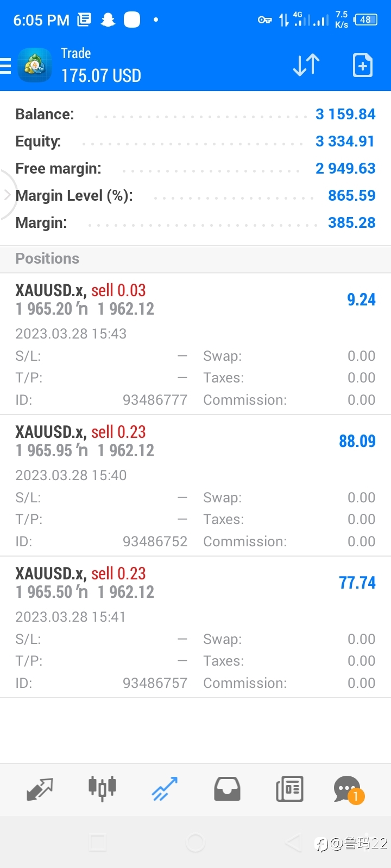The image size is (391, 868).
Task: Select the position ID 93486777
Action: pyautogui.click(x=155, y=400)
